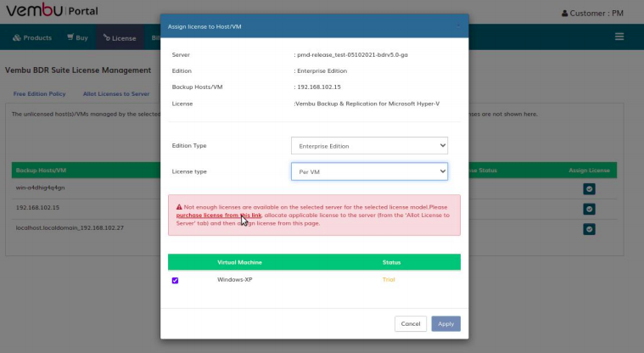Click the Cancel button

(411, 324)
